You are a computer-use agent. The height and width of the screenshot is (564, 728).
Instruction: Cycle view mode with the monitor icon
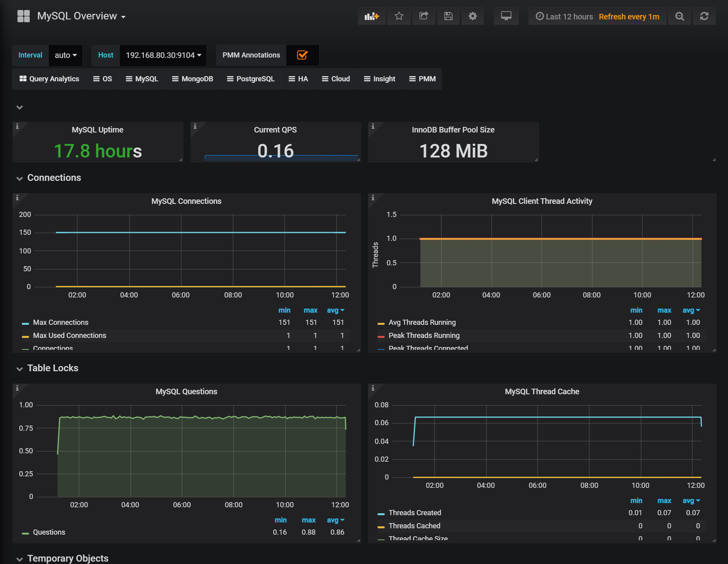pos(506,16)
